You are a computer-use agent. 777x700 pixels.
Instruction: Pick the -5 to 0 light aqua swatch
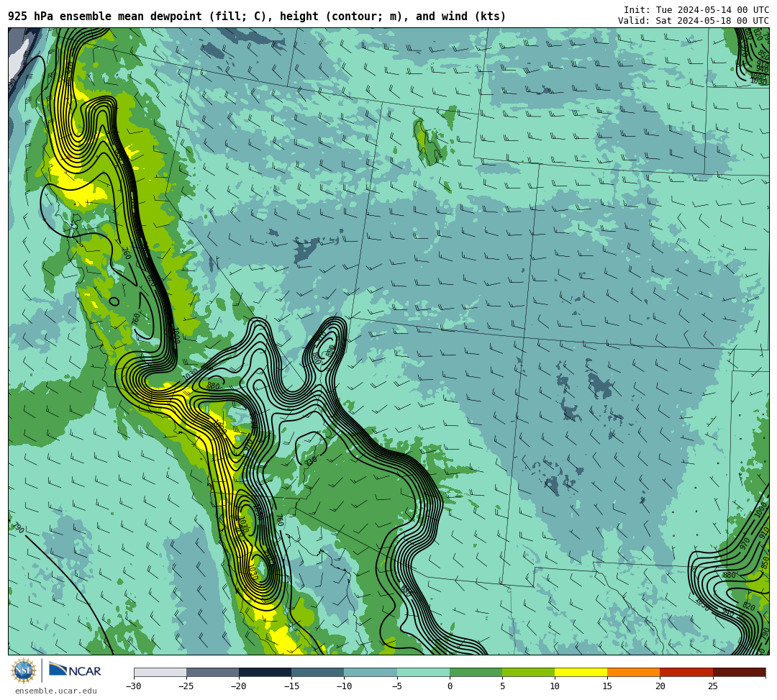[x=423, y=672]
